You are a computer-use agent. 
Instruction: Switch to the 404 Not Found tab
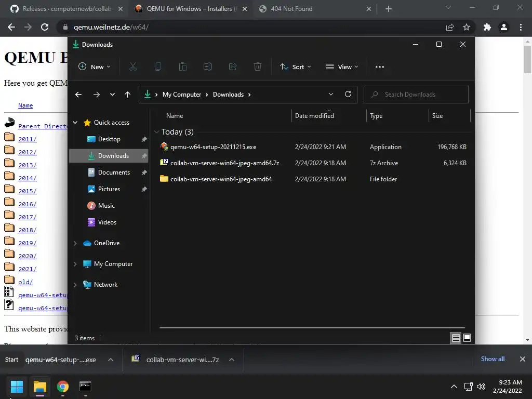tap(291, 9)
